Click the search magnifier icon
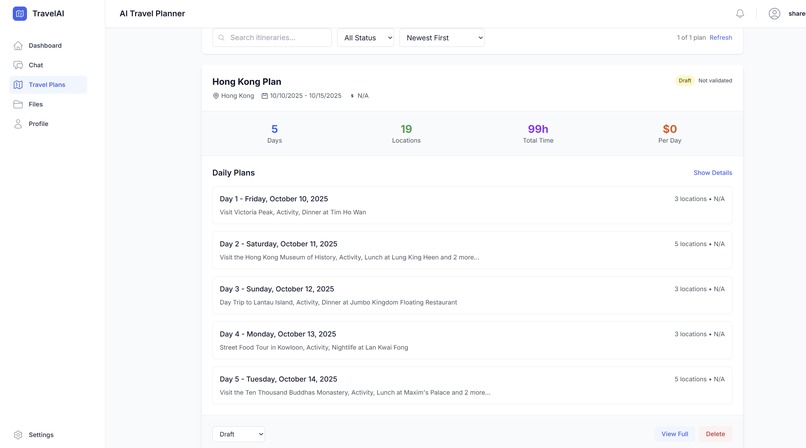 point(222,38)
